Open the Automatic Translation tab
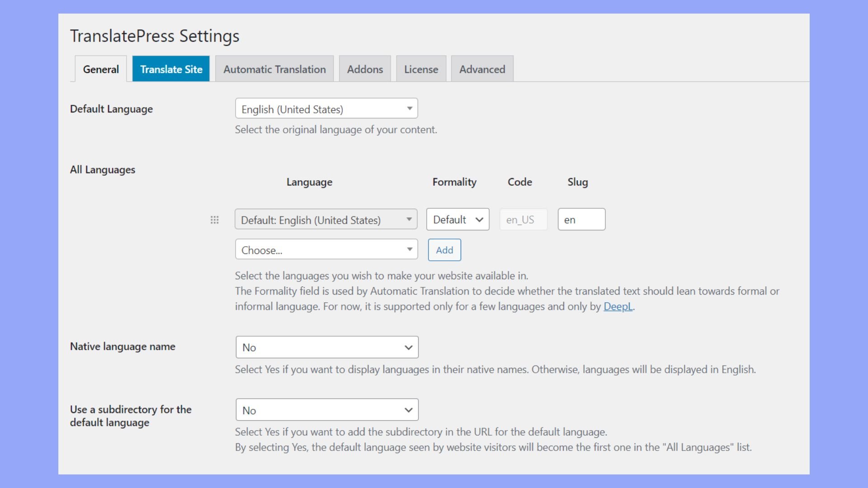 (274, 69)
